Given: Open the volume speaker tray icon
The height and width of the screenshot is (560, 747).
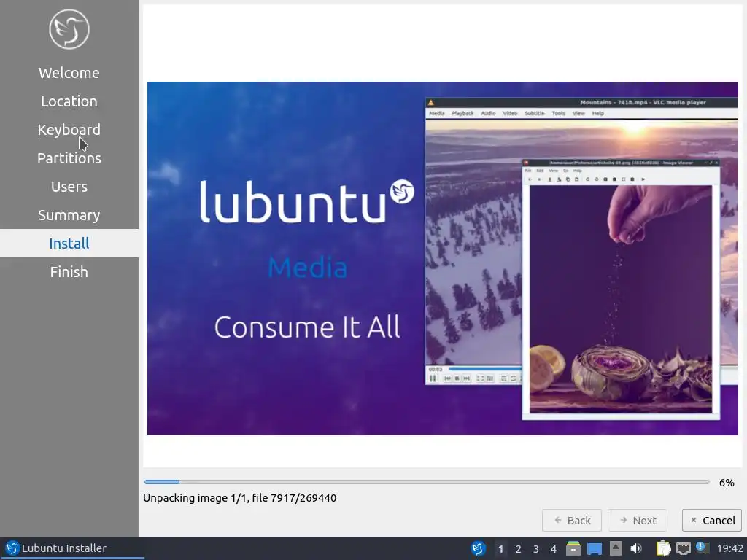Looking at the screenshot, I should (636, 548).
